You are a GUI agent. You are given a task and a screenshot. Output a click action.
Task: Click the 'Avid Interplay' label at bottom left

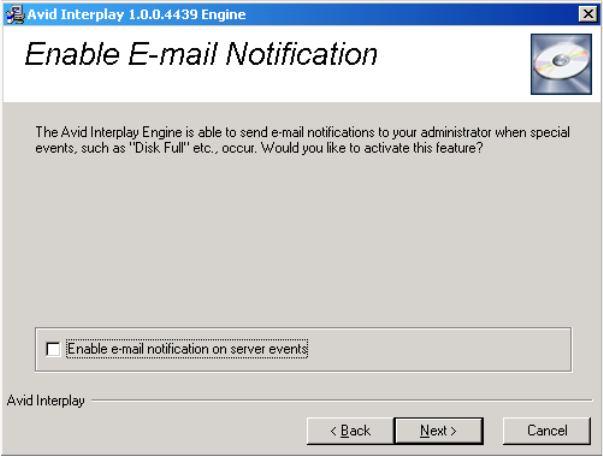tap(46, 401)
